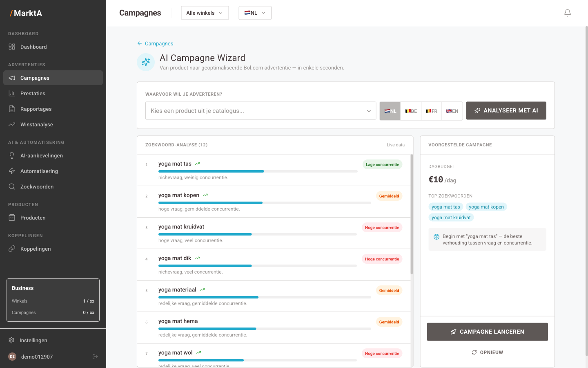Click the back arrow before Campagnes
Image resolution: width=588 pixels, height=368 pixels.
click(140, 43)
